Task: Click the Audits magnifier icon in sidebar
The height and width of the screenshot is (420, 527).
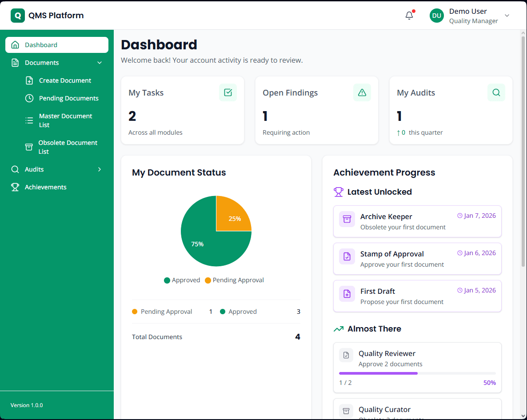Action: point(15,169)
